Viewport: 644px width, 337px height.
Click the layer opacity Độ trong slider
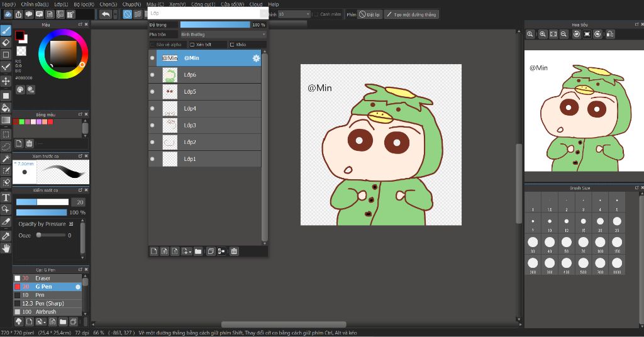[x=215, y=25]
